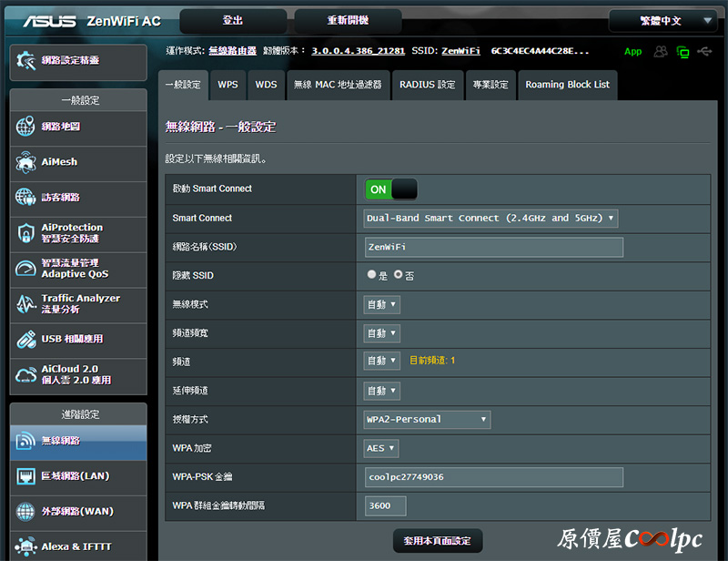Click the SSID name input field

tap(494, 248)
